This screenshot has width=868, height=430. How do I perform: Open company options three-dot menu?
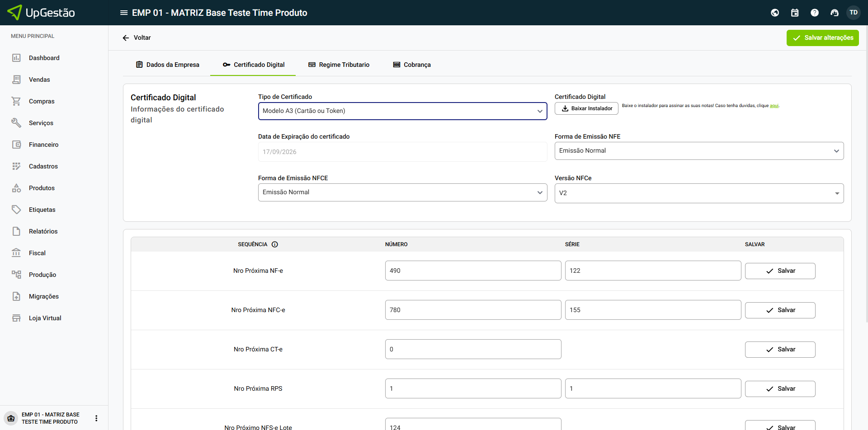96,418
